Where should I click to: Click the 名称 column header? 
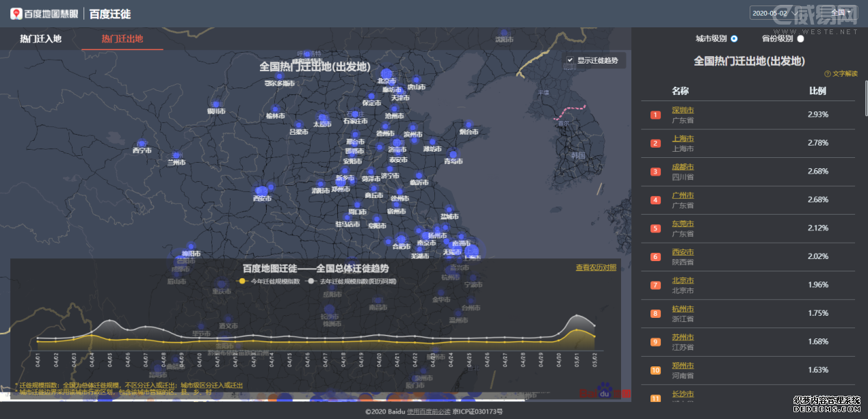coord(680,91)
